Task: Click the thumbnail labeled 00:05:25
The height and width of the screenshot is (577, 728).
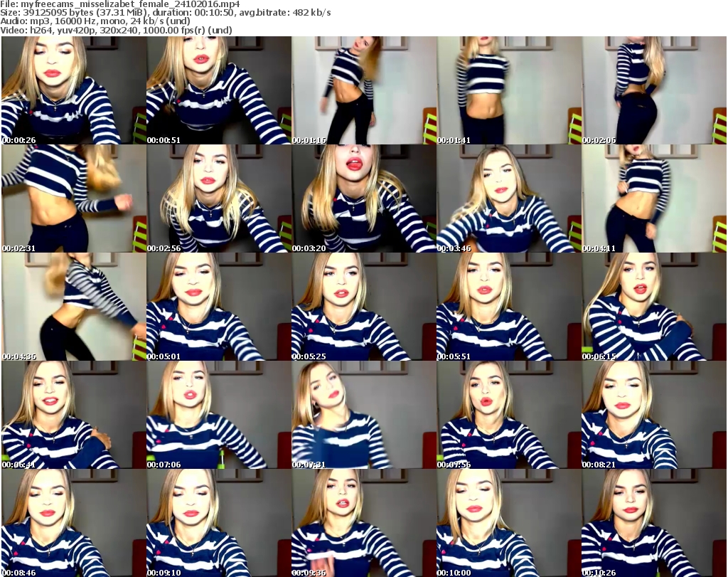Action: pos(363,307)
